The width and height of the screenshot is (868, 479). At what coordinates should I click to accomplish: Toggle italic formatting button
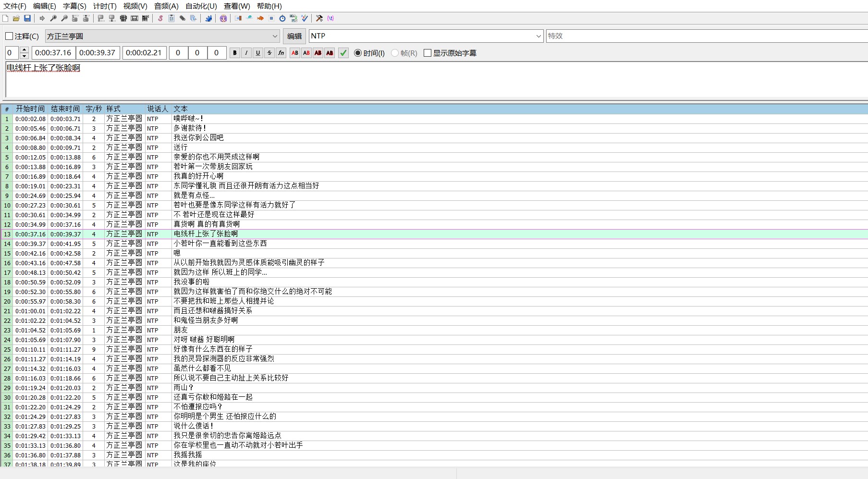pos(246,53)
